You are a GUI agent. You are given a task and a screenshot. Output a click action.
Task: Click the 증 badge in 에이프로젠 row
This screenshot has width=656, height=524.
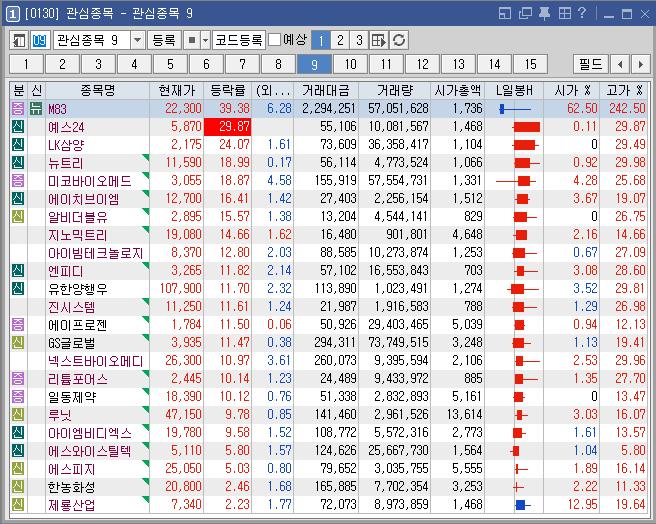18,325
